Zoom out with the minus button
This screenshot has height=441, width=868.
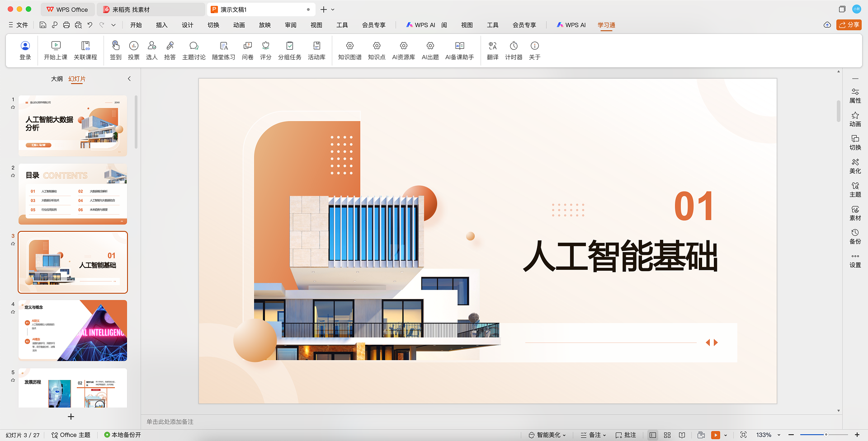pyautogui.click(x=791, y=435)
